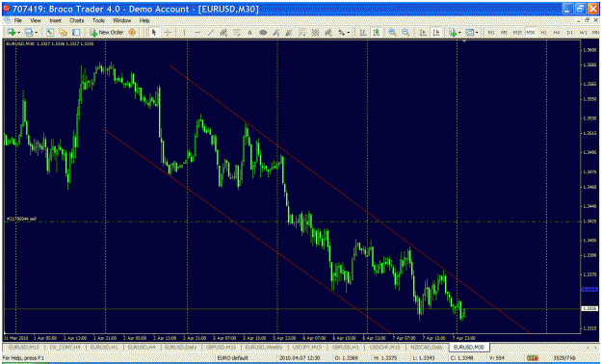The width and height of the screenshot is (602, 364).
Task: Click the sell order level label
Action: (x=21, y=219)
